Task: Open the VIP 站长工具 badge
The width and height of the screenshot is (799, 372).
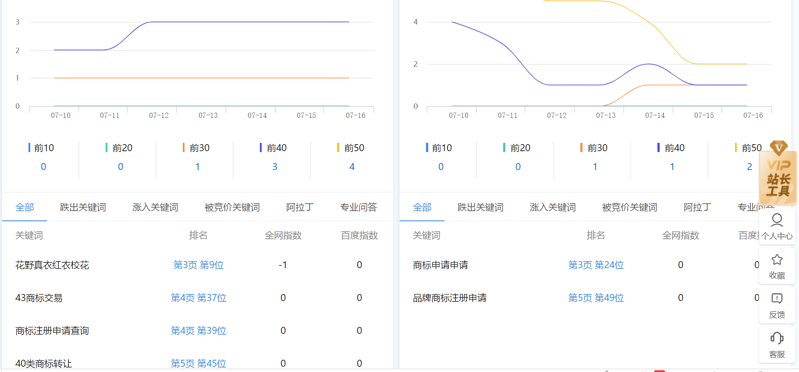Action: (x=777, y=173)
